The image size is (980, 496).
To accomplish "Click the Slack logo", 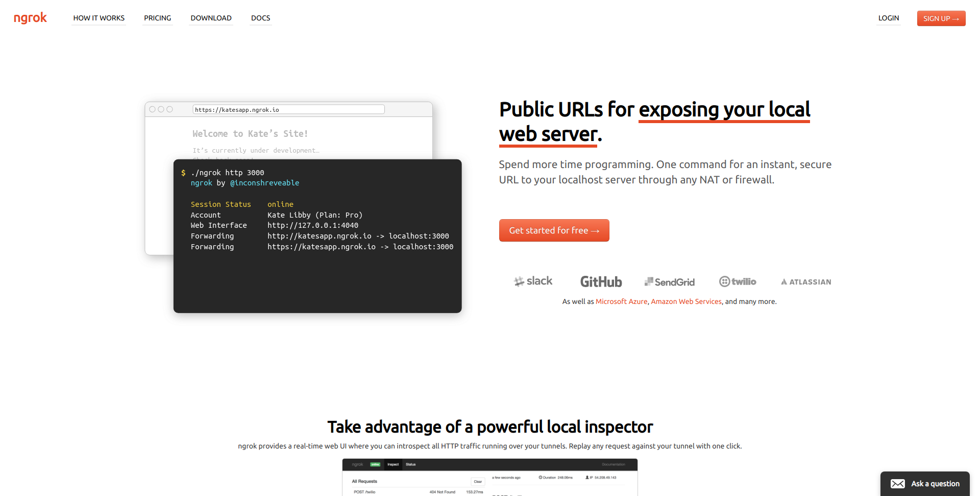I will click(533, 281).
